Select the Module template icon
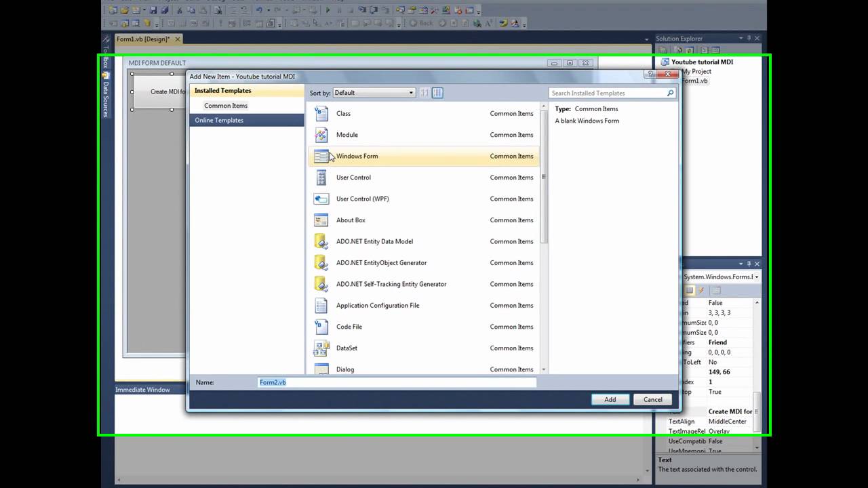 [x=321, y=135]
